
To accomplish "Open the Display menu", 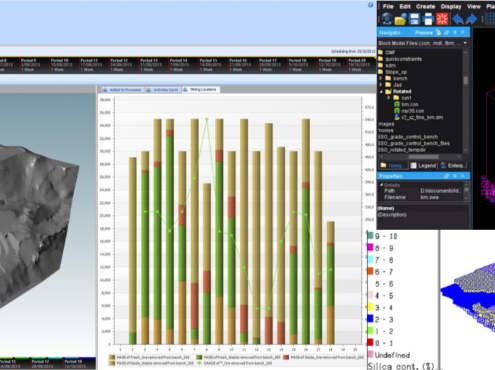I will 451,6.
